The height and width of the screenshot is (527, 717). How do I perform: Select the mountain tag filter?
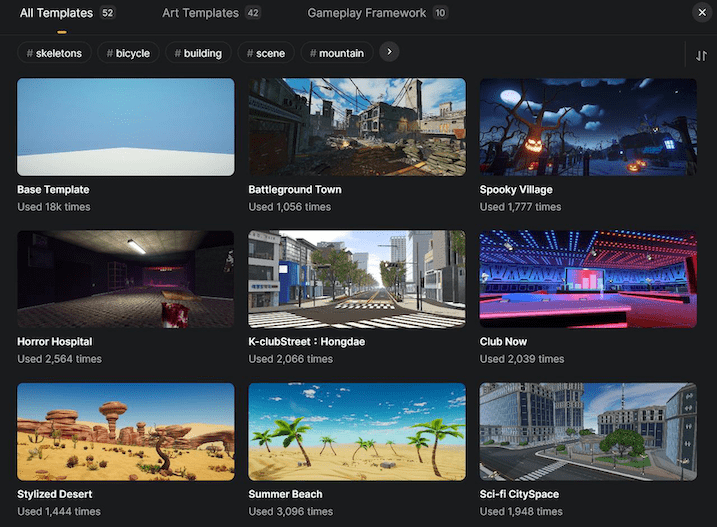[x=336, y=53]
